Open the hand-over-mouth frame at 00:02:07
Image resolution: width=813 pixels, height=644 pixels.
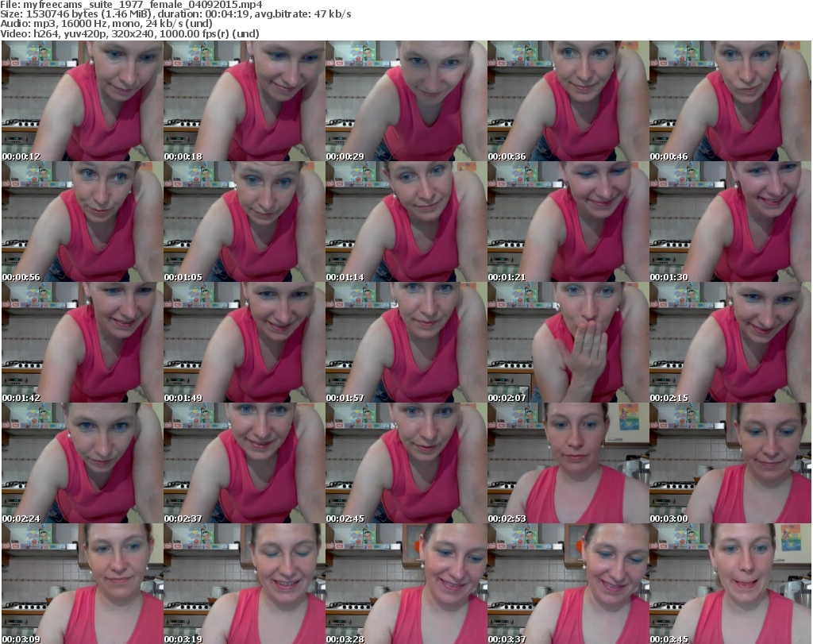tap(568, 343)
